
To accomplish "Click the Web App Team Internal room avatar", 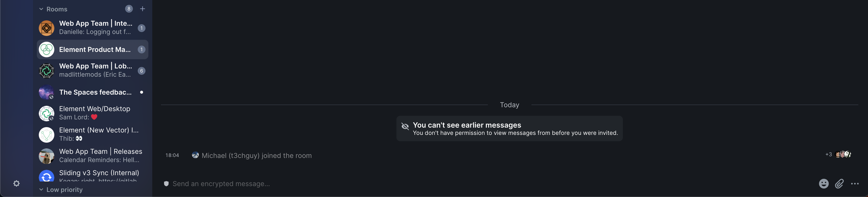I will (47, 28).
